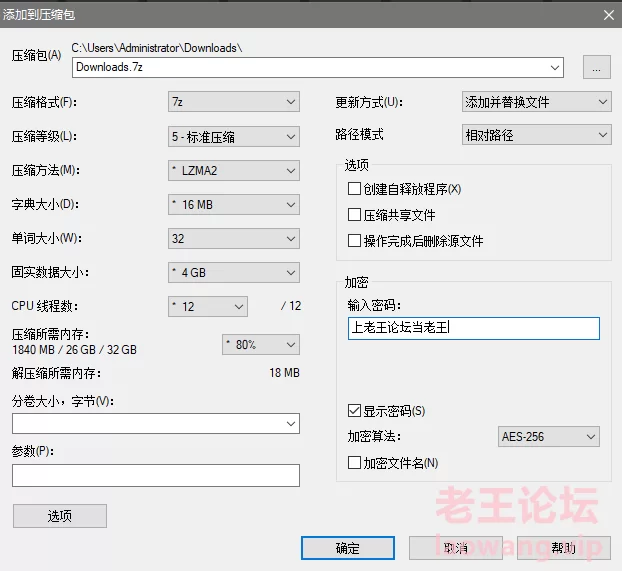Click the / 12 thread count text
The width and height of the screenshot is (622, 571).
coord(291,306)
